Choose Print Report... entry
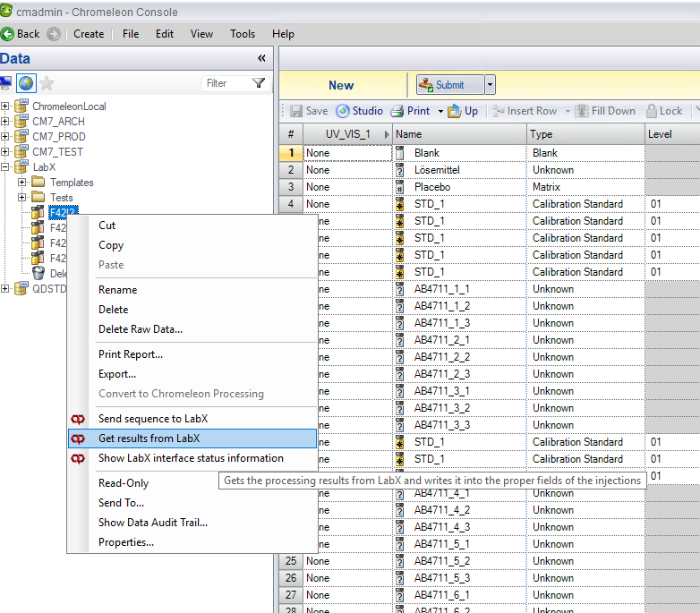Image resolution: width=700 pixels, height=613 pixels. coord(192,354)
